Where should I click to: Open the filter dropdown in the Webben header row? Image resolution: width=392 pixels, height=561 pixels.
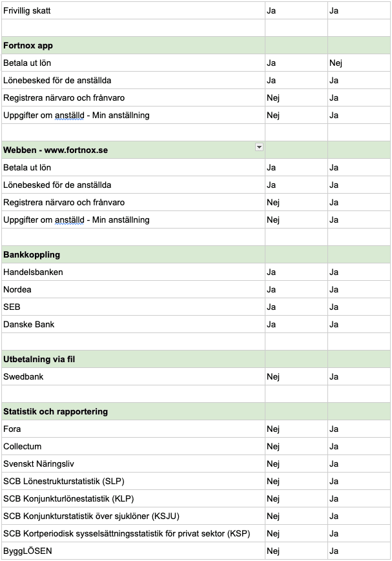[259, 147]
